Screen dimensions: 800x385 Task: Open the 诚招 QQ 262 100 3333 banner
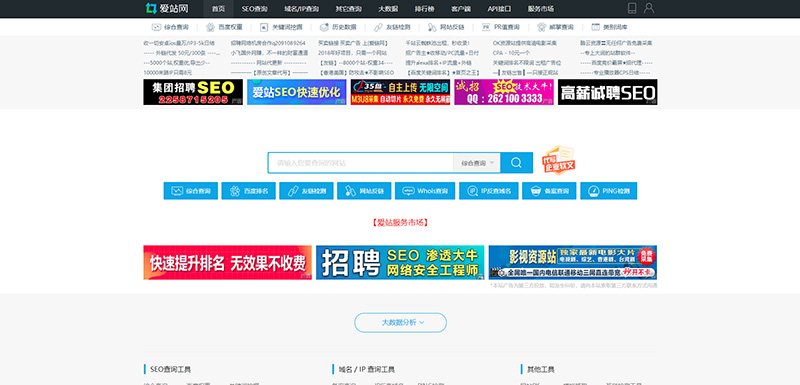click(x=504, y=92)
